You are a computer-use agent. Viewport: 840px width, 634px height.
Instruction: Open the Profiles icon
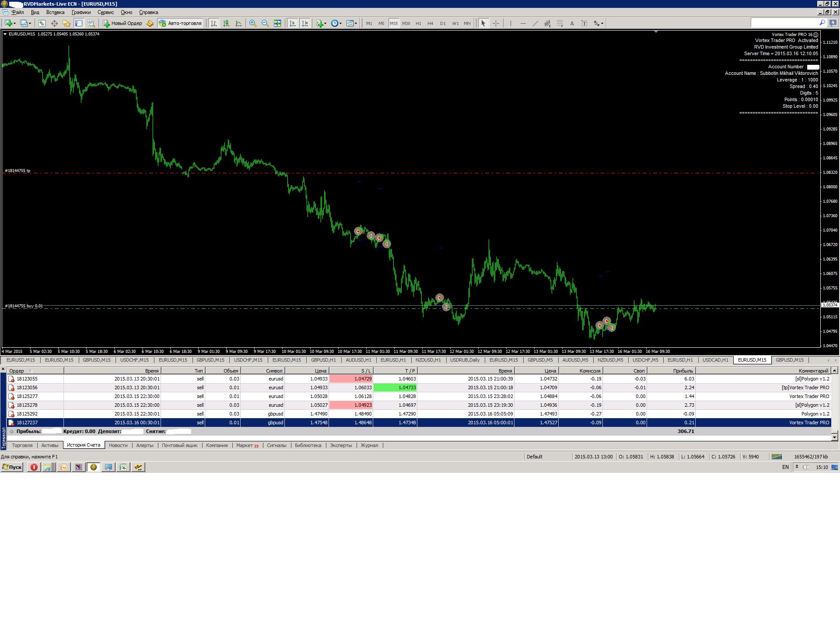[x=24, y=23]
